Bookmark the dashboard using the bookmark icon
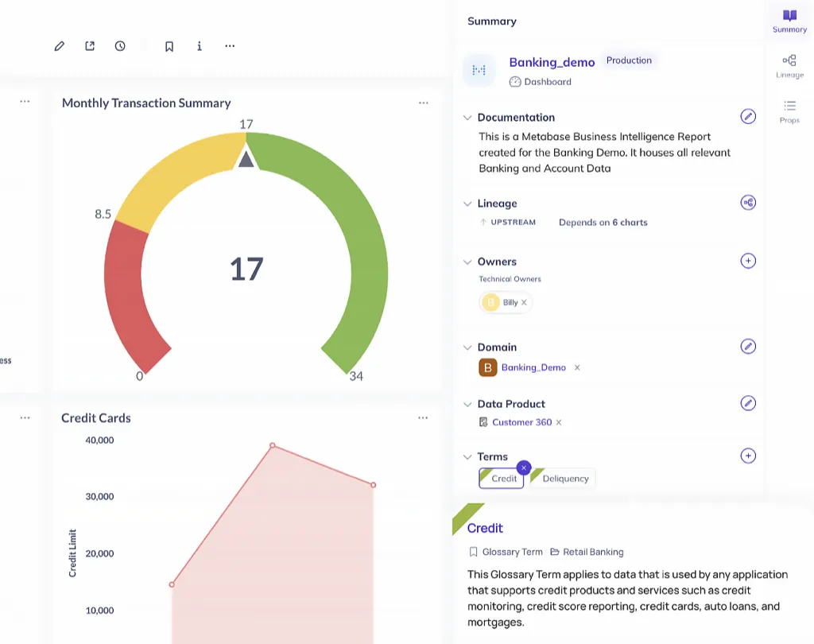Screen dimensions: 814x644 [169, 46]
